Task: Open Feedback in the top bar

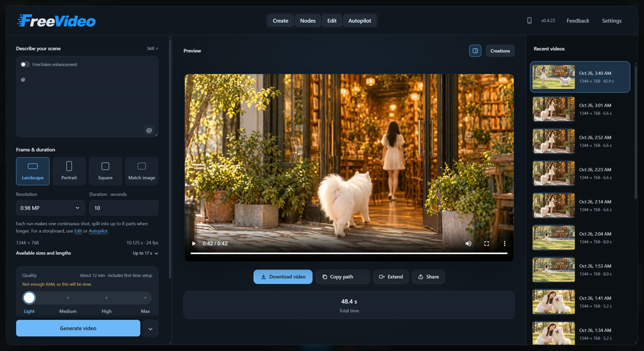Action: click(578, 21)
